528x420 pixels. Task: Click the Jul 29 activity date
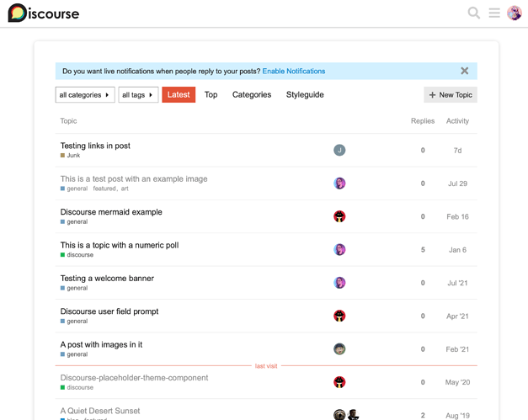[457, 183]
